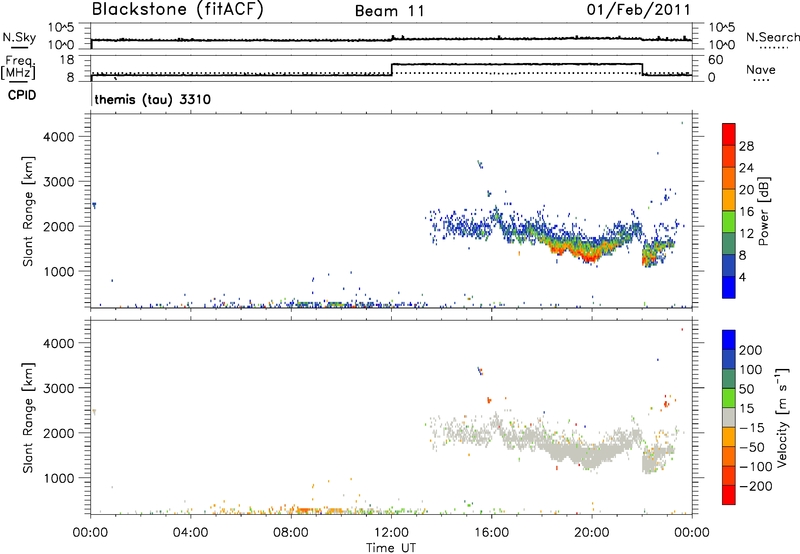Click the 16:00 time tick label
Viewport: 800px width, 554px height.
[491, 533]
